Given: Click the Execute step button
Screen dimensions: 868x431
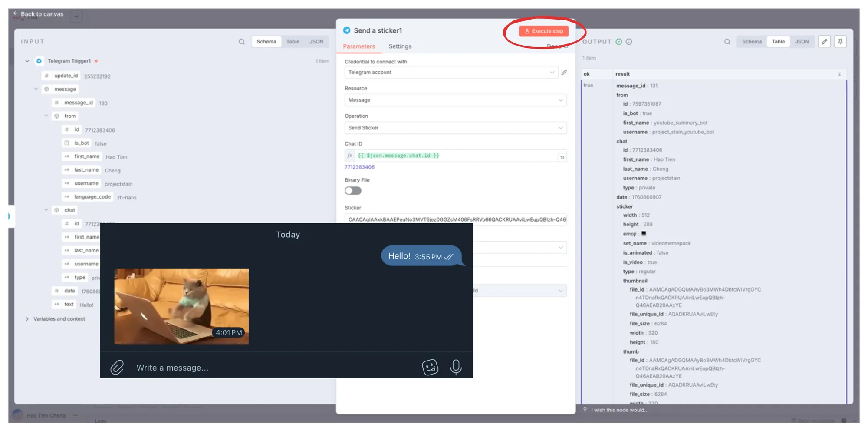Looking at the screenshot, I should pos(543,31).
